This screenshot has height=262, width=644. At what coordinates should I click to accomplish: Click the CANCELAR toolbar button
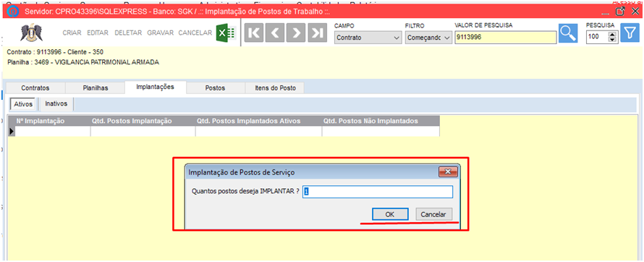pyautogui.click(x=195, y=33)
